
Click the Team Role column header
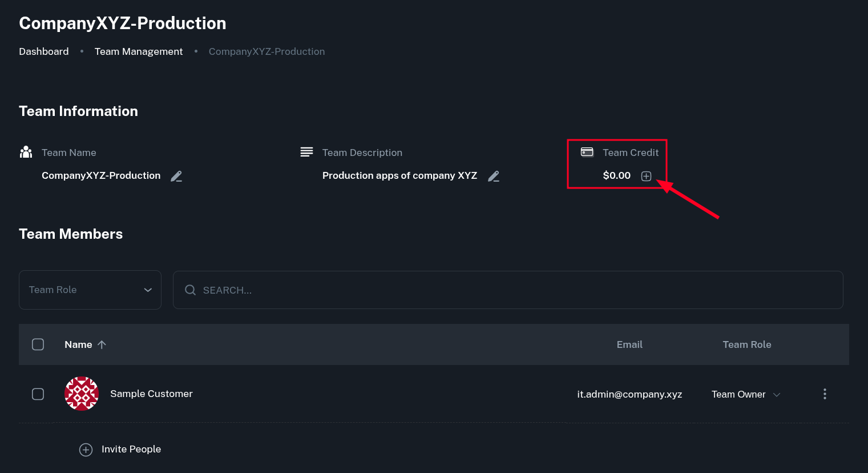coord(746,344)
